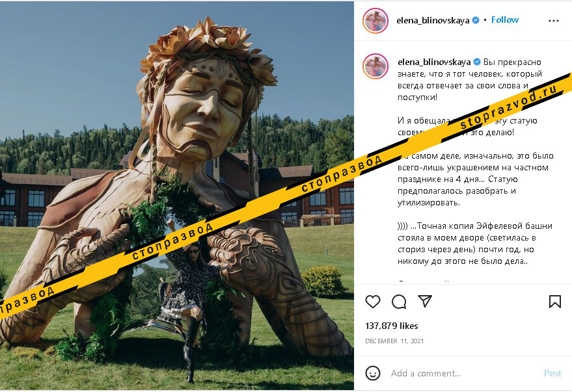Share post using paper plane icon

425,302
